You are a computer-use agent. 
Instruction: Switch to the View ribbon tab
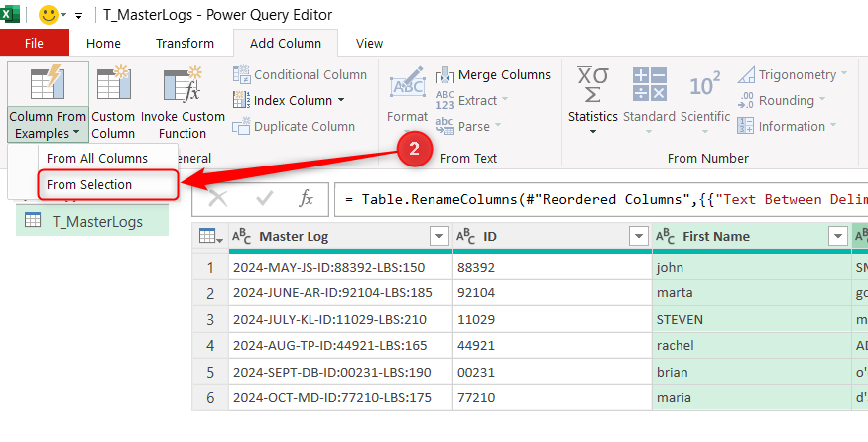coord(369,44)
